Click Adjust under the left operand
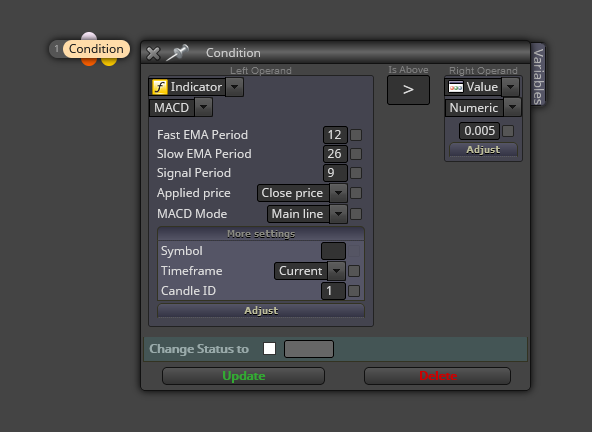The width and height of the screenshot is (592, 432). point(261,310)
